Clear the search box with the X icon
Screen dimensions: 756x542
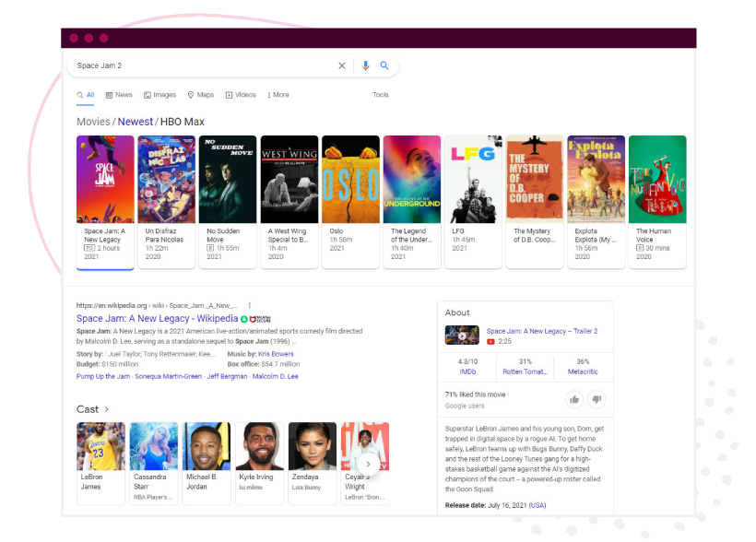click(x=342, y=65)
